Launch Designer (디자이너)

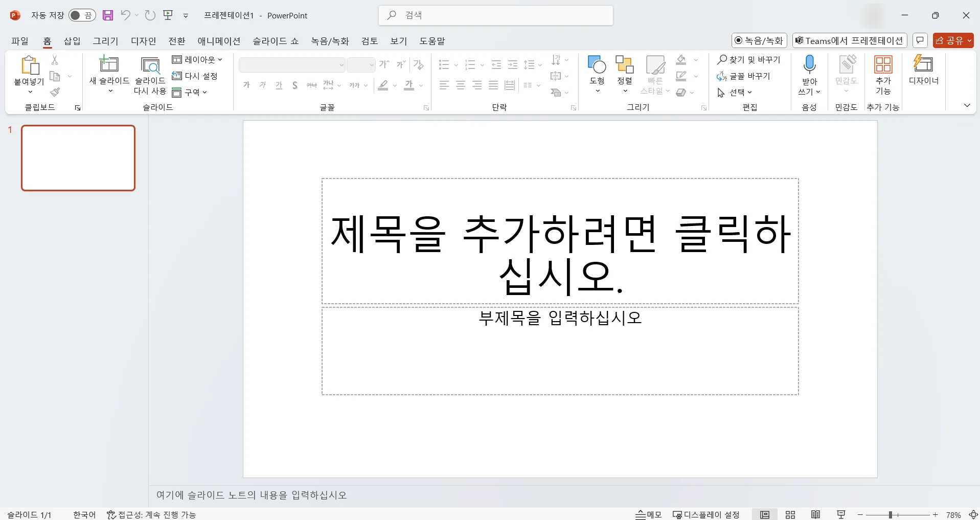923,74
